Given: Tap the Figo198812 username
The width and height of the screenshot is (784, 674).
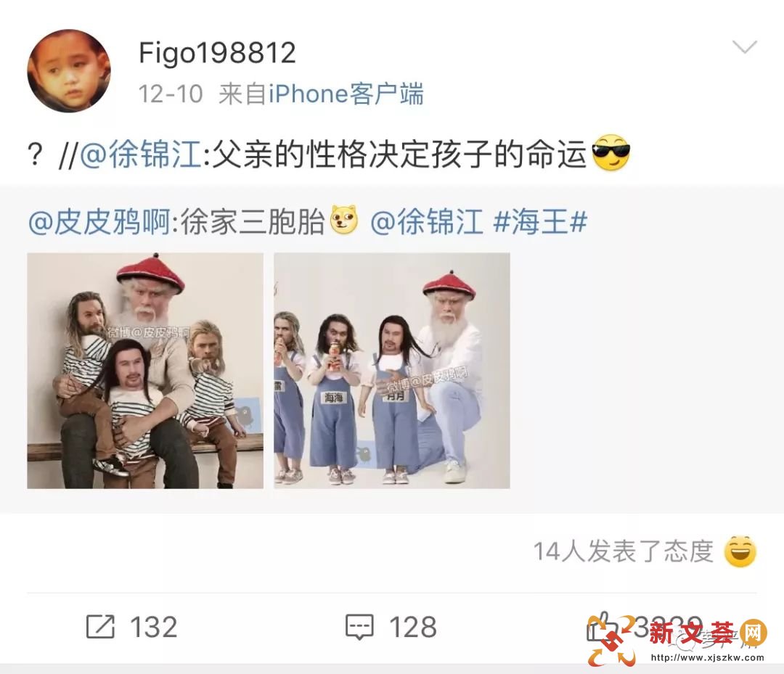Looking at the screenshot, I should point(218,53).
